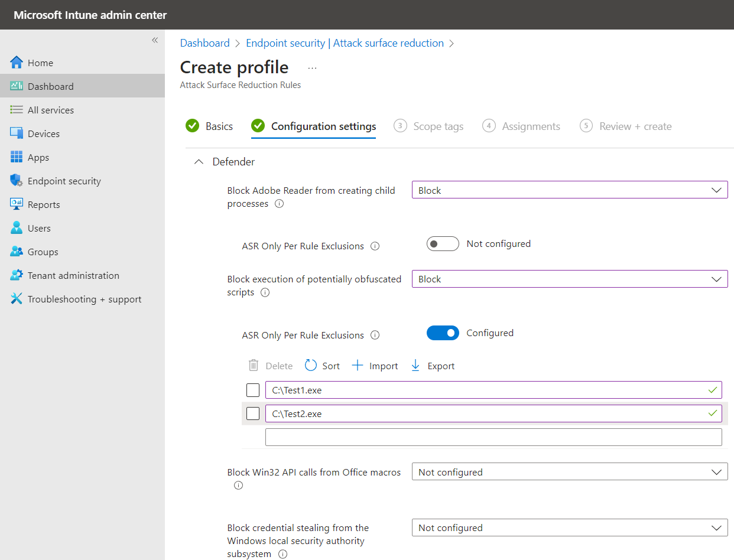The image size is (734, 560).
Task: Click the Import button
Action: point(375,366)
